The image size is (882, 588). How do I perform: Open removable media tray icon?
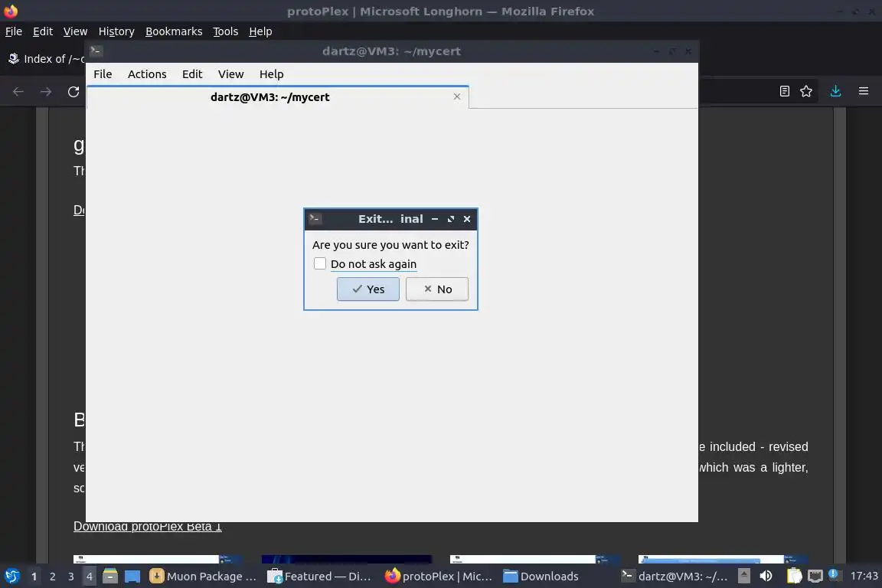click(743, 576)
